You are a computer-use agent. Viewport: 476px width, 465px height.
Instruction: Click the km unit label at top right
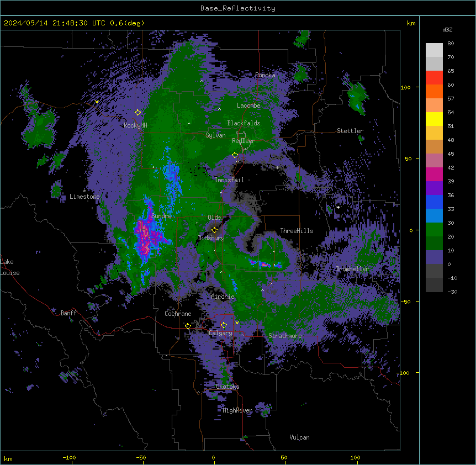[411, 23]
